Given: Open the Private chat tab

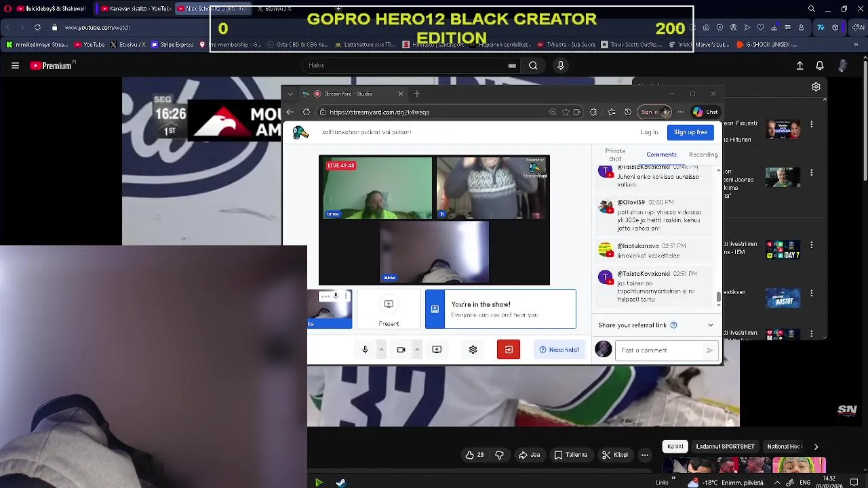Looking at the screenshot, I should coord(615,155).
